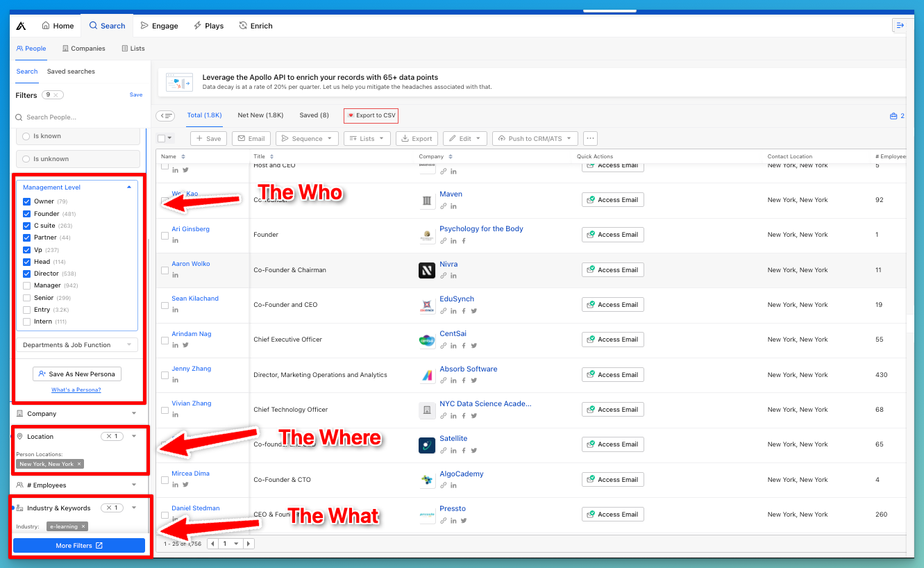Screen dimensions: 924x568
Task: Open the What's a Persona? link
Action: tap(76, 390)
